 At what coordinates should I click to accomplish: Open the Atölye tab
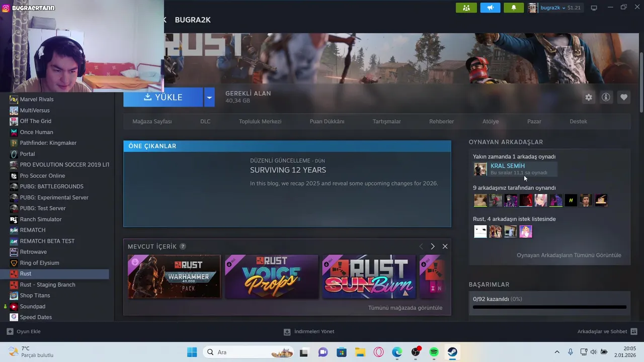tap(491, 121)
